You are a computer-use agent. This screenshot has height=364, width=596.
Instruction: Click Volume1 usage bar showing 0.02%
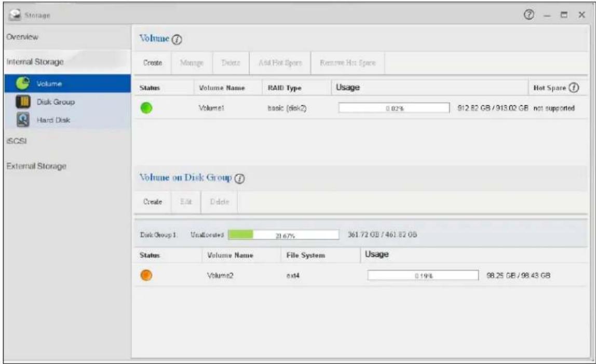(394, 108)
